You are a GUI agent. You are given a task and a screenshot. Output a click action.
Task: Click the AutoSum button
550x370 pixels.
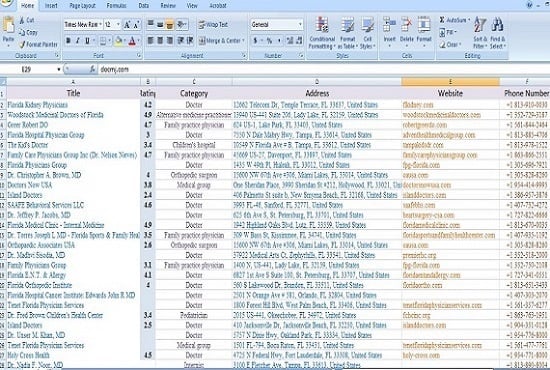point(454,20)
